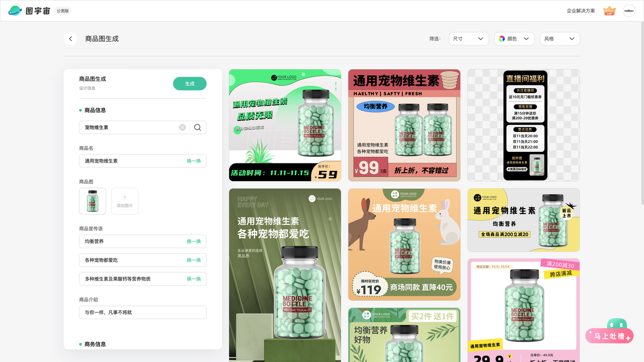Click the 设计信息 subtitle
Viewport: 644px width, 362px height.
87,88
